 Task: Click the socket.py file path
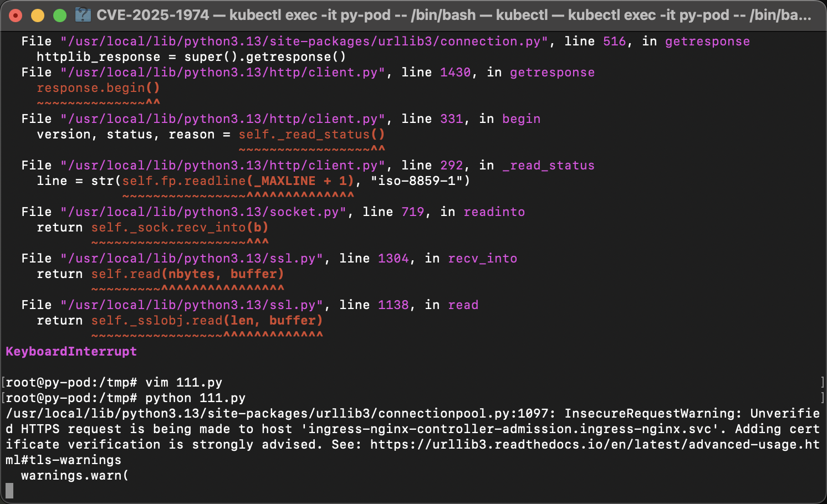coord(203,212)
